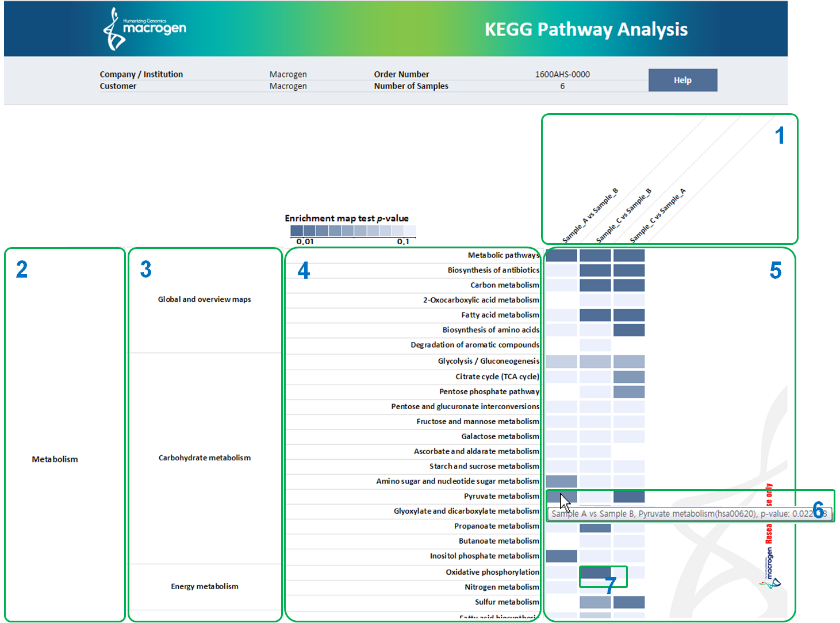Select the Energy metabolism group

(204, 586)
